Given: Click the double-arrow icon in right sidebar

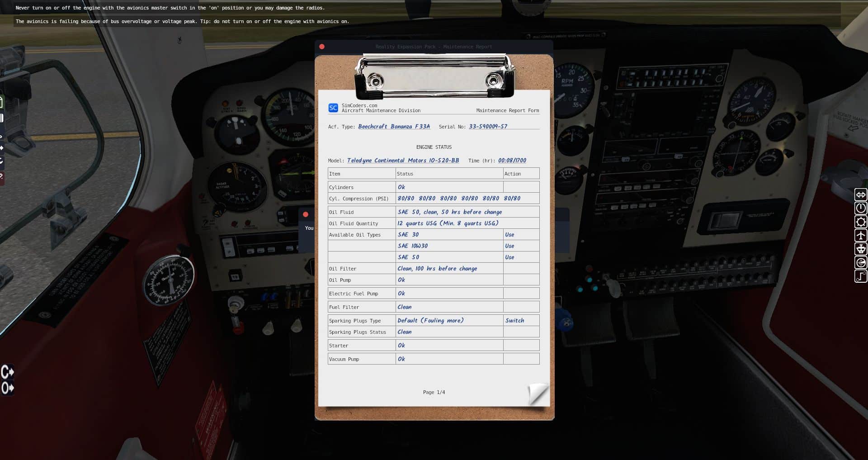Looking at the screenshot, I should [860, 194].
